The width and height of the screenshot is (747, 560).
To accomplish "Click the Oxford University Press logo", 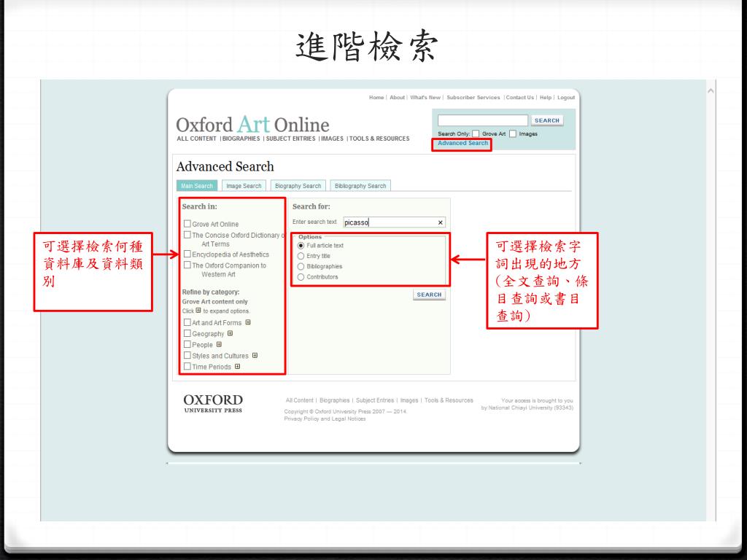I will tap(213, 402).
